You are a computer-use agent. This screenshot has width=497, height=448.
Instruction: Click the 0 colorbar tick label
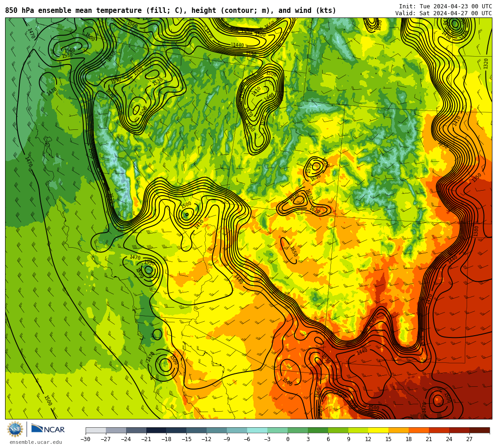point(288,439)
